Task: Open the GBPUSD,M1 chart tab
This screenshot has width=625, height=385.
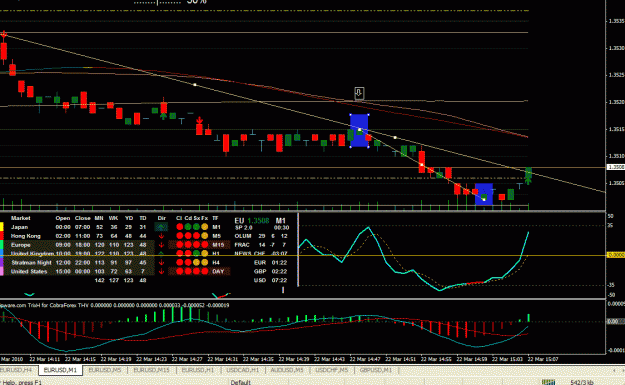Action: pos(375,370)
